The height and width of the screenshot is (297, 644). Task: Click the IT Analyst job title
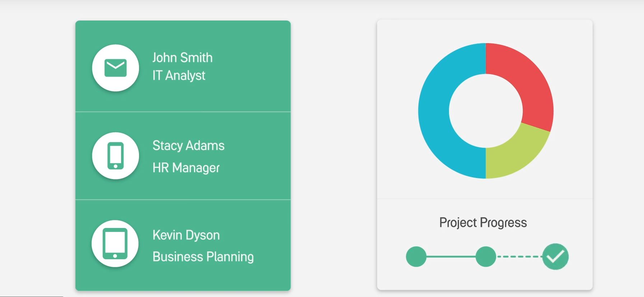click(x=179, y=76)
